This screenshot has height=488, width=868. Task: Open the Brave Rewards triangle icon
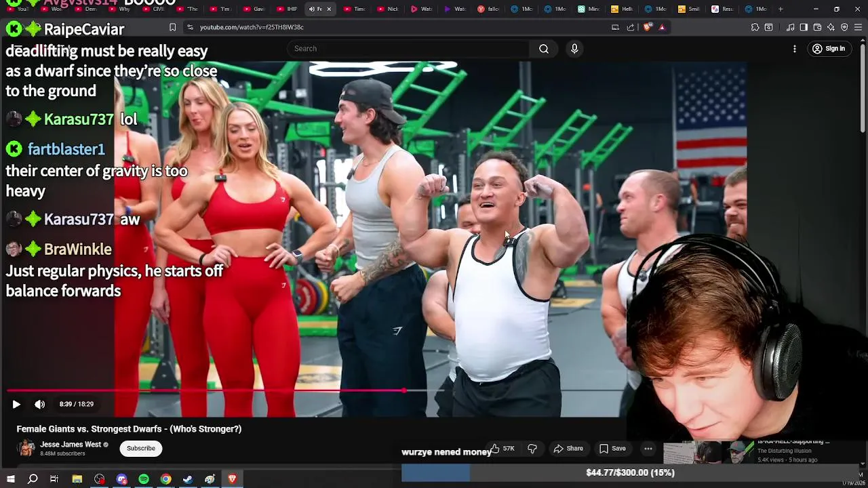coord(662,27)
